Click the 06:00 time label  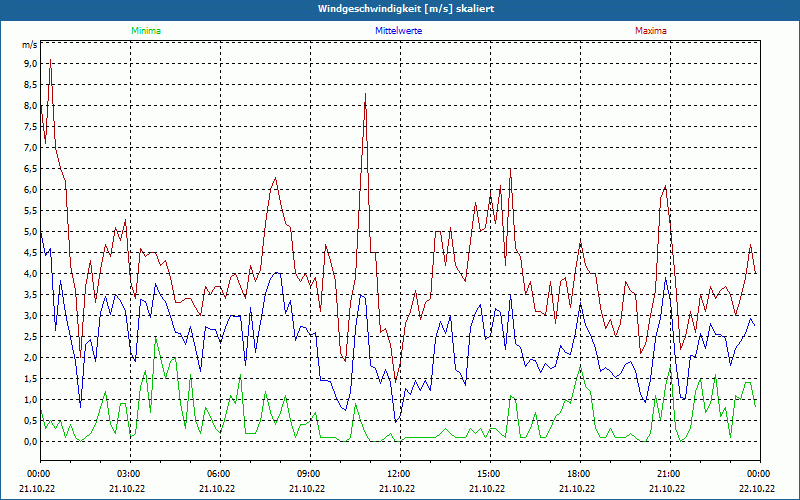pos(220,474)
